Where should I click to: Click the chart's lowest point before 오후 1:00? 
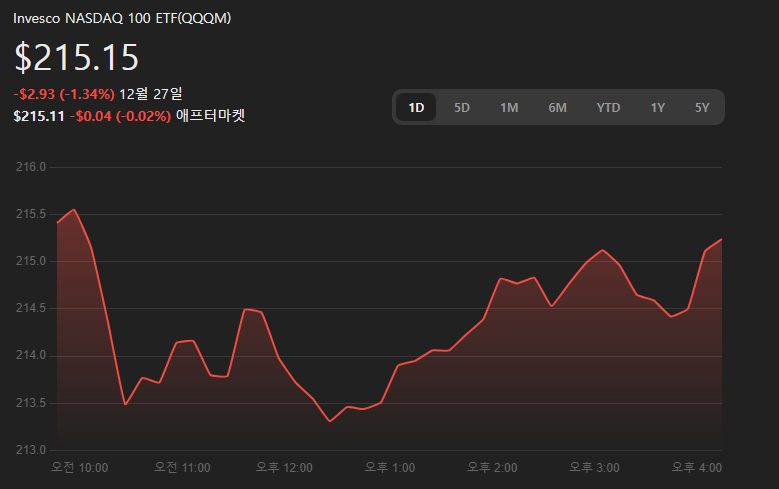point(330,421)
